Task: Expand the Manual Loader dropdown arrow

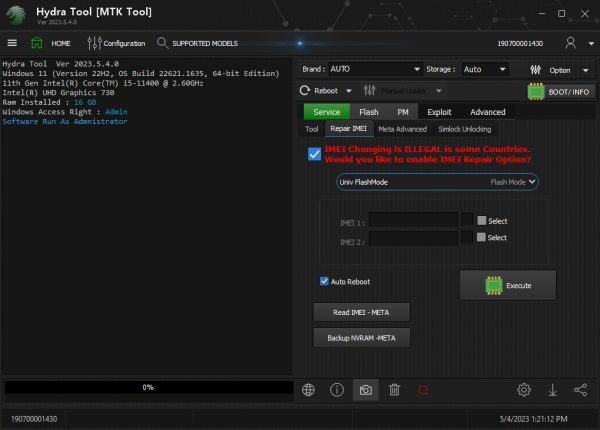Action: (x=439, y=91)
